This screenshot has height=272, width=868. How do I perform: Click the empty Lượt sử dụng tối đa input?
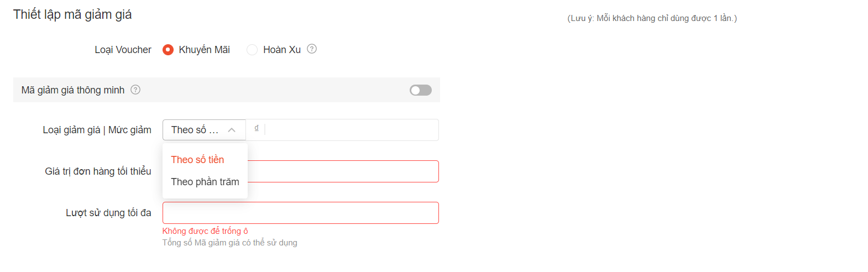click(300, 213)
